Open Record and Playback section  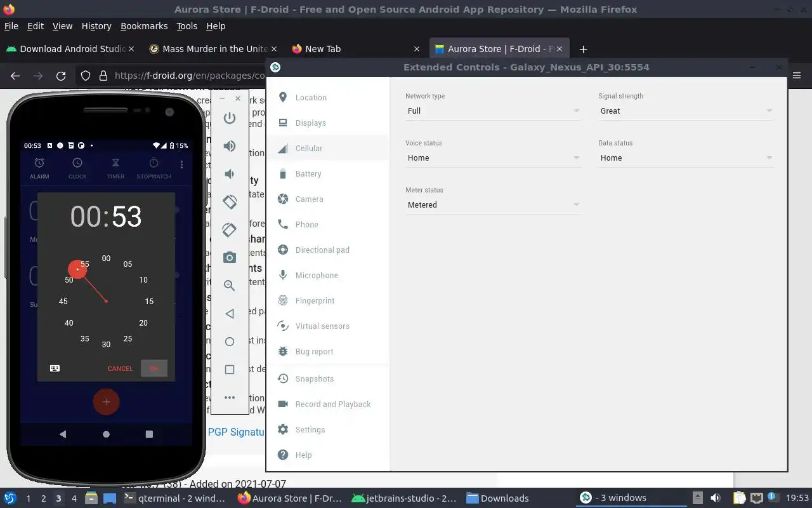pyautogui.click(x=328, y=404)
